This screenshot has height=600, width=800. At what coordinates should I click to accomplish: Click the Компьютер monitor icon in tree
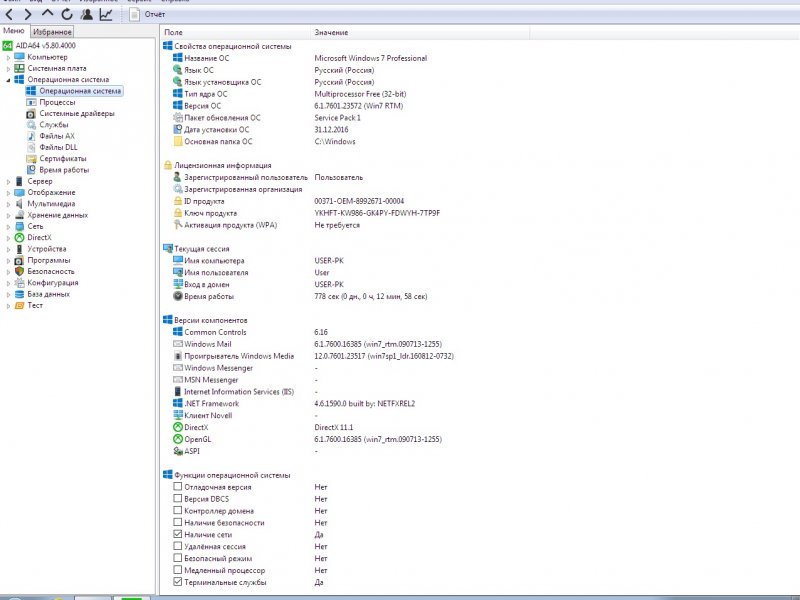19,57
